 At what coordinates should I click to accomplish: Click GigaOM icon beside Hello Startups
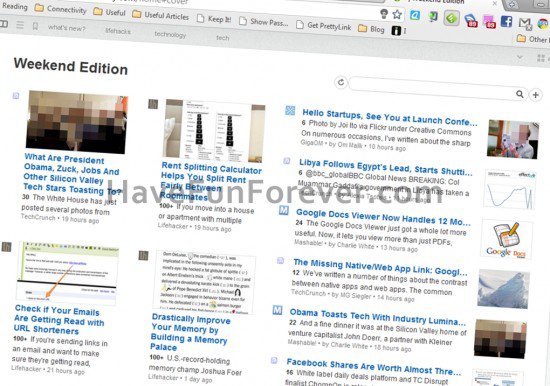[290, 111]
